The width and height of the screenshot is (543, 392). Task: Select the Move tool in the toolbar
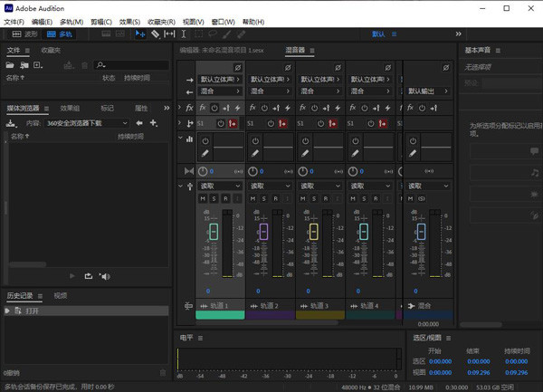pyautogui.click(x=140, y=33)
